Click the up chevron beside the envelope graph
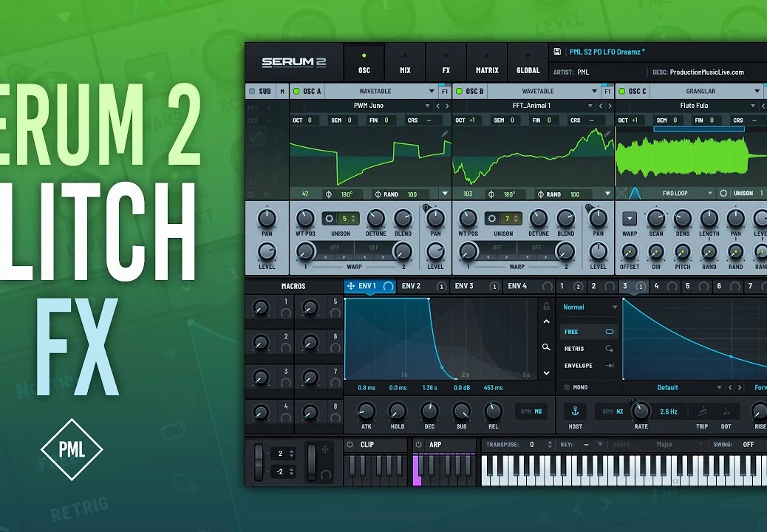 coord(546,321)
